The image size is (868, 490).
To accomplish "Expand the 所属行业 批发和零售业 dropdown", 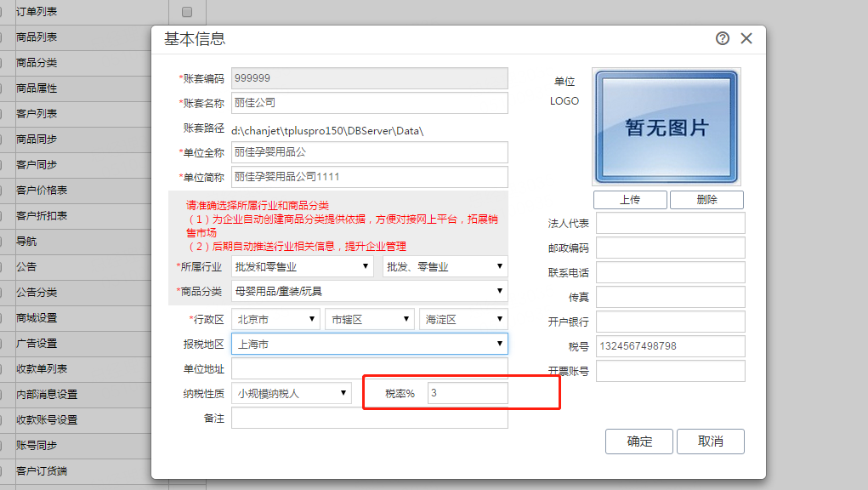I will point(303,266).
